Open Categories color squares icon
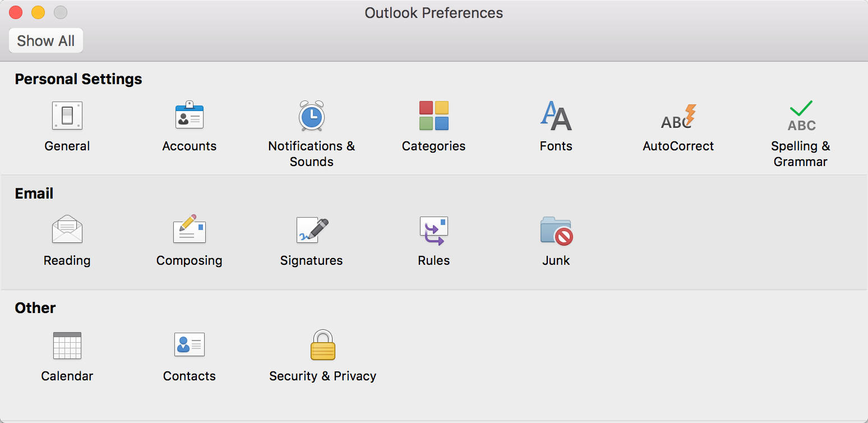868x423 pixels. point(433,116)
